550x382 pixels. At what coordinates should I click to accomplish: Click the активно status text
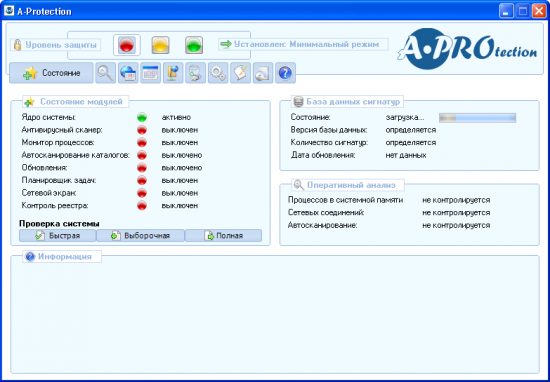tap(176, 118)
